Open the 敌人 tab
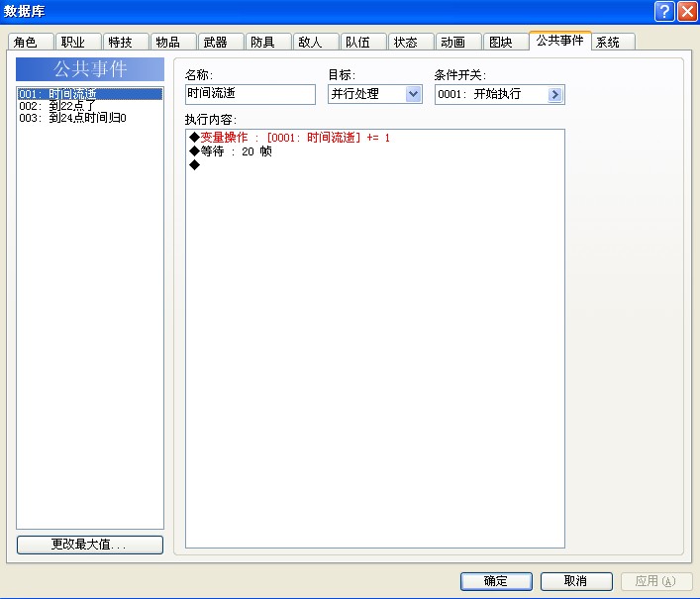Viewport: 700px width, 599px height. point(316,42)
